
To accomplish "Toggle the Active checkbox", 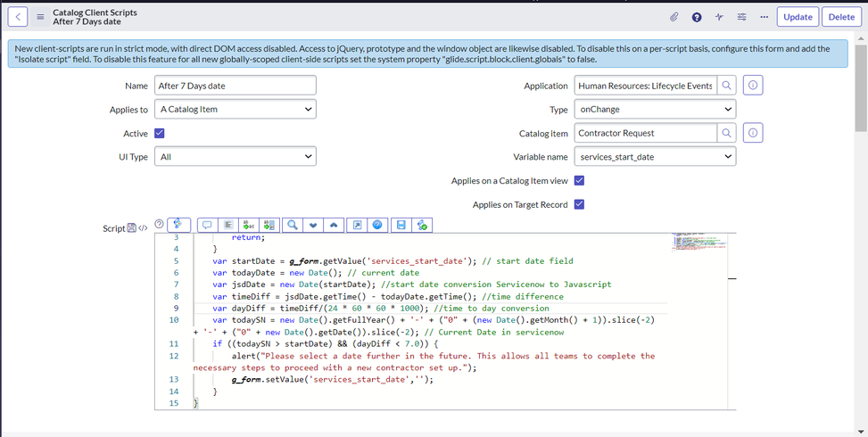I will tap(160, 133).
